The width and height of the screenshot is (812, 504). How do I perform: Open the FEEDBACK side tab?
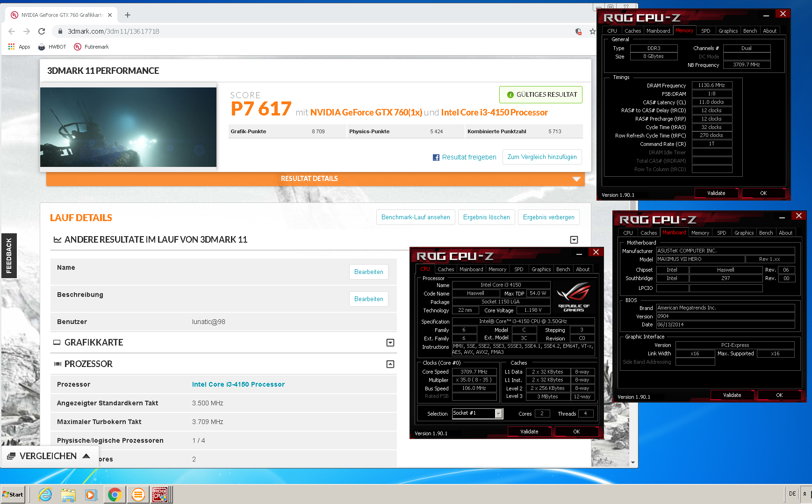coord(9,256)
